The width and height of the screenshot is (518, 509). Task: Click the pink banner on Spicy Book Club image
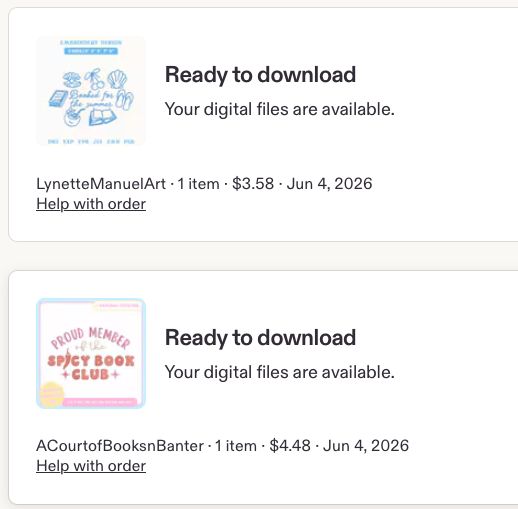point(100,402)
